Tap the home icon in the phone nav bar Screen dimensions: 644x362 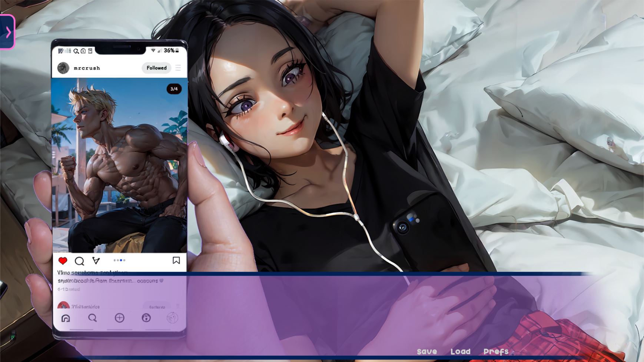(x=66, y=318)
